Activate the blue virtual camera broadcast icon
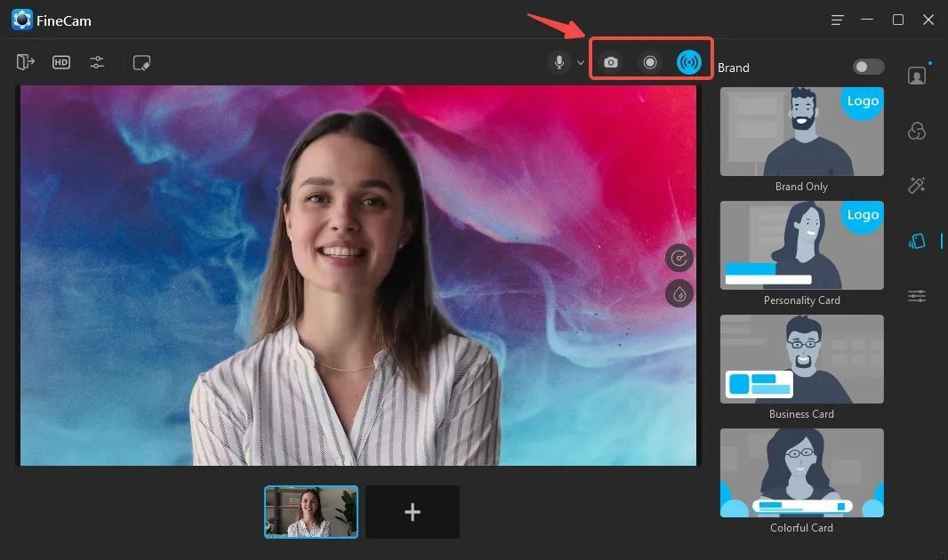The width and height of the screenshot is (948, 560). [x=688, y=62]
